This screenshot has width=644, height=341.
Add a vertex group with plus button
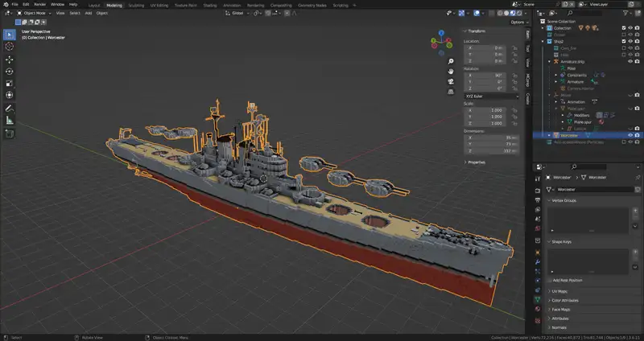pos(635,210)
